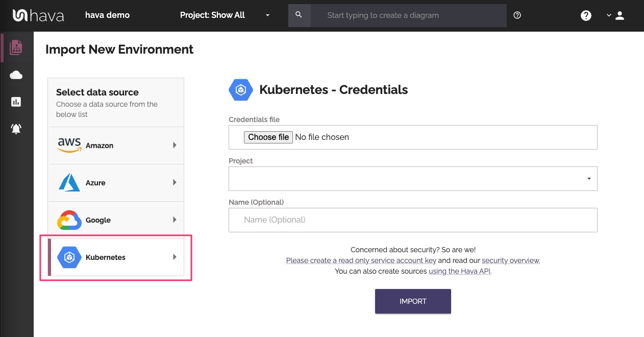Click the Import New Environment heading
Viewport: 644px width, 337px height.
tap(119, 50)
